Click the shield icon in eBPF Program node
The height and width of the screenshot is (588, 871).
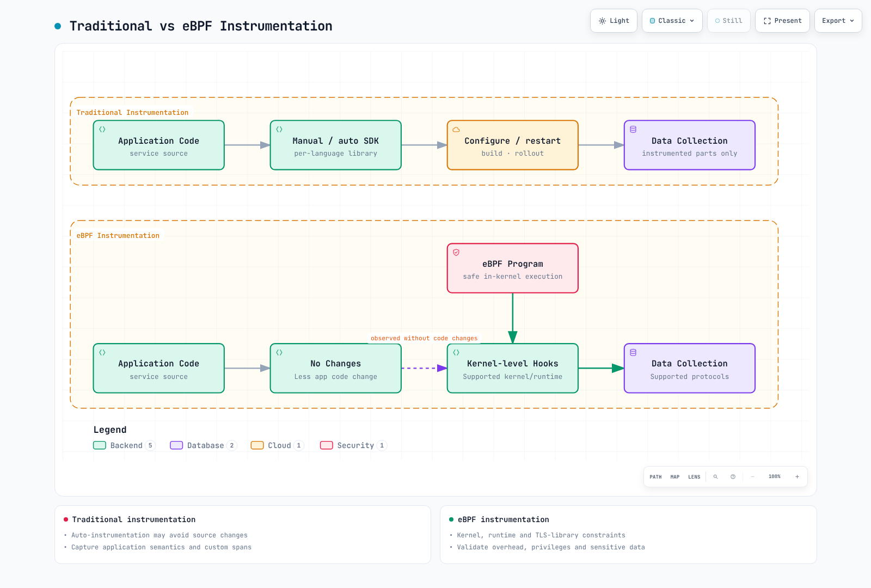click(x=456, y=253)
